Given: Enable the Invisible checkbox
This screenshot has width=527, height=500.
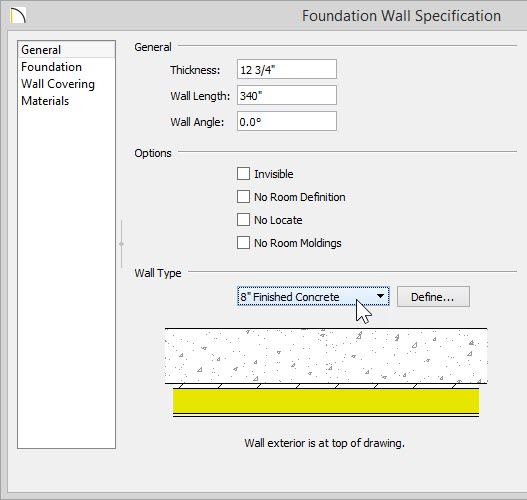Looking at the screenshot, I should (243, 174).
